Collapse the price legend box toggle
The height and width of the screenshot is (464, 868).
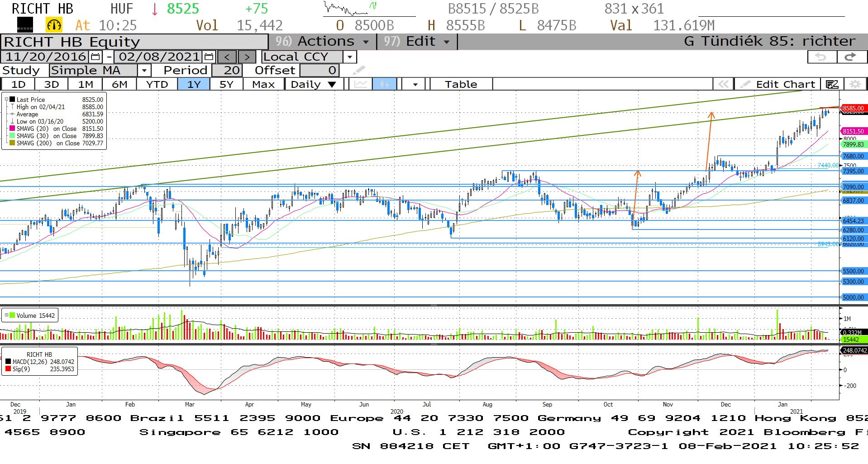click(6, 99)
